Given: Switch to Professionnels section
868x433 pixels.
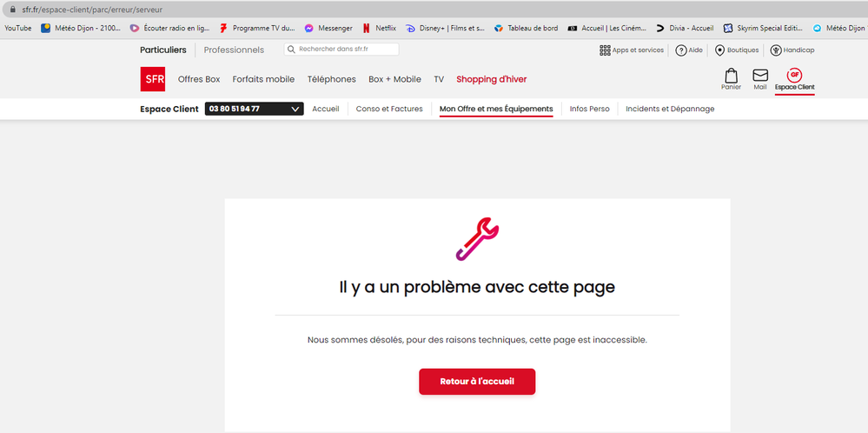Looking at the screenshot, I should 234,50.
